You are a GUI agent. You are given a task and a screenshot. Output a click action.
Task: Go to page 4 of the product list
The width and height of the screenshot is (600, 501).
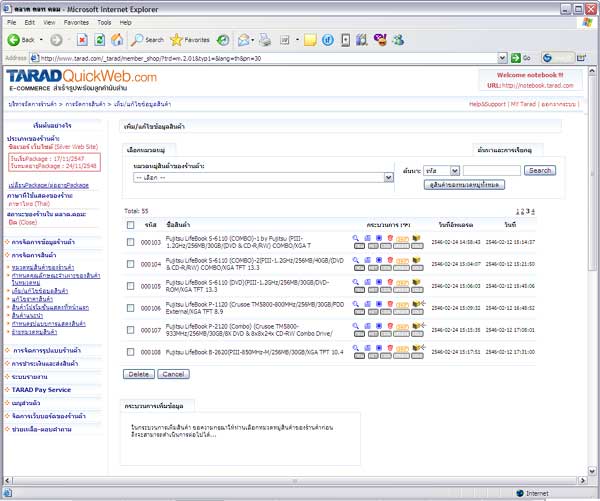point(533,211)
